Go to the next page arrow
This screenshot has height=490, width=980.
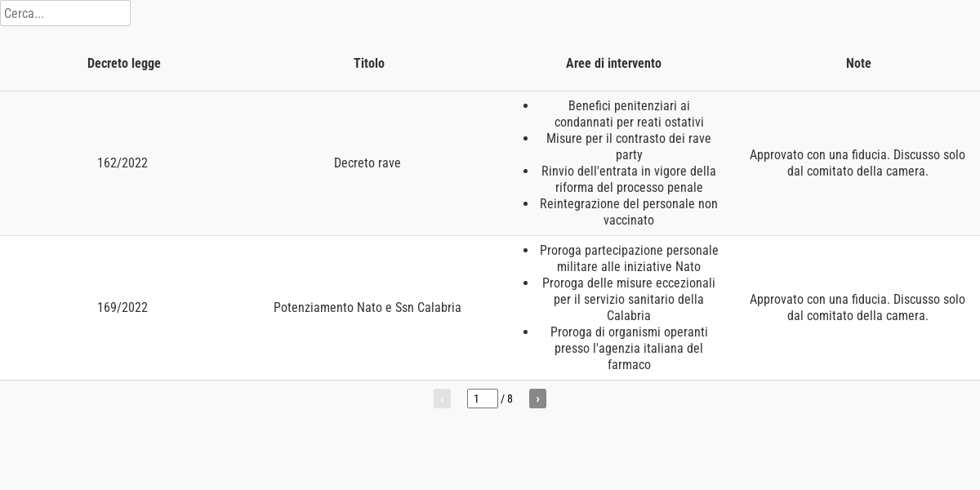click(x=537, y=399)
